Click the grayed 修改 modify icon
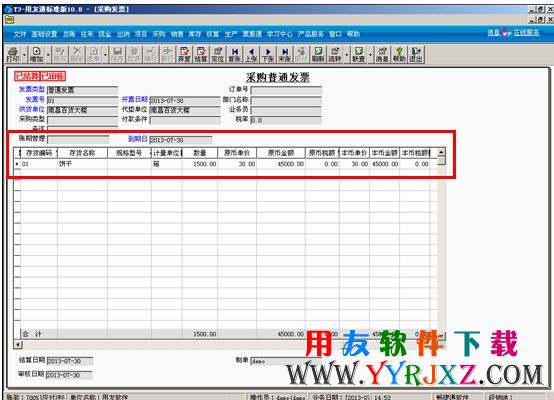Screen dimensions: 554x400 click(x=60, y=54)
